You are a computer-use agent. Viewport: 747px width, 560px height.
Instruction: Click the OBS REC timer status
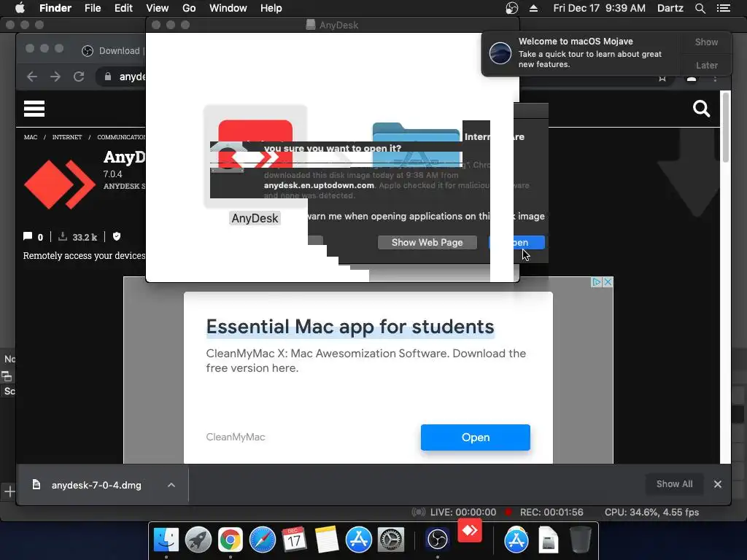click(551, 513)
